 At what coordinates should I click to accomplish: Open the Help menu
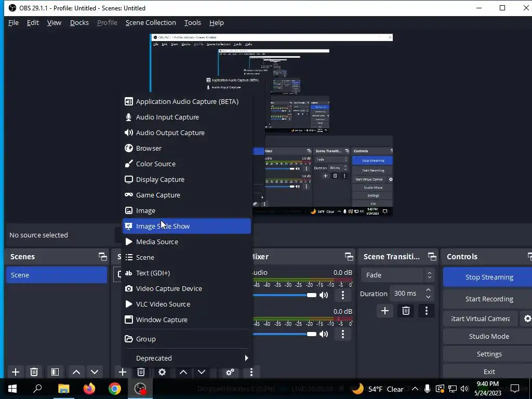(x=216, y=23)
